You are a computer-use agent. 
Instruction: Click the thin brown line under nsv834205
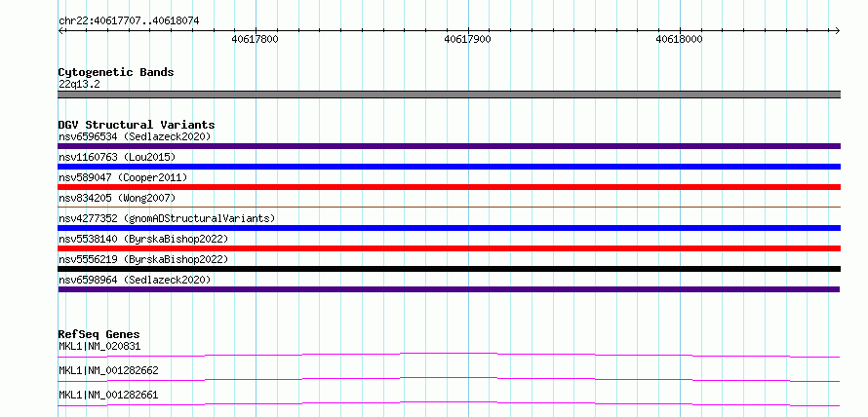click(x=450, y=207)
